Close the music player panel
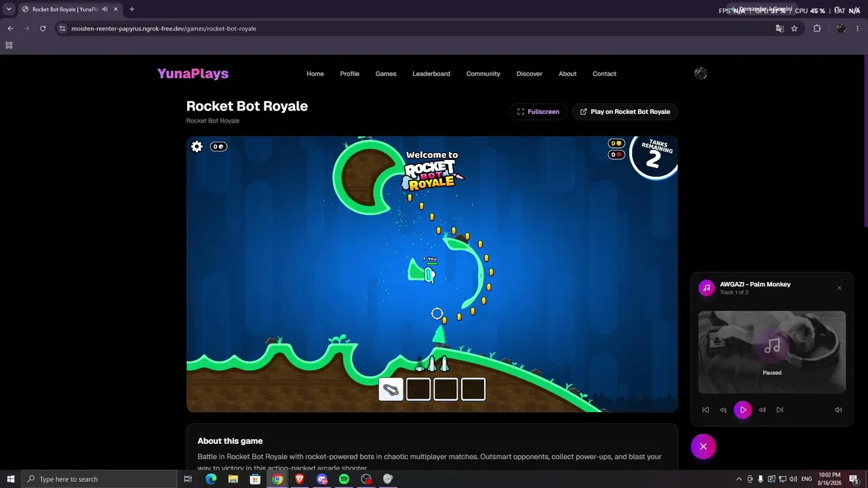Screen dimensions: 868x488 coord(840,288)
